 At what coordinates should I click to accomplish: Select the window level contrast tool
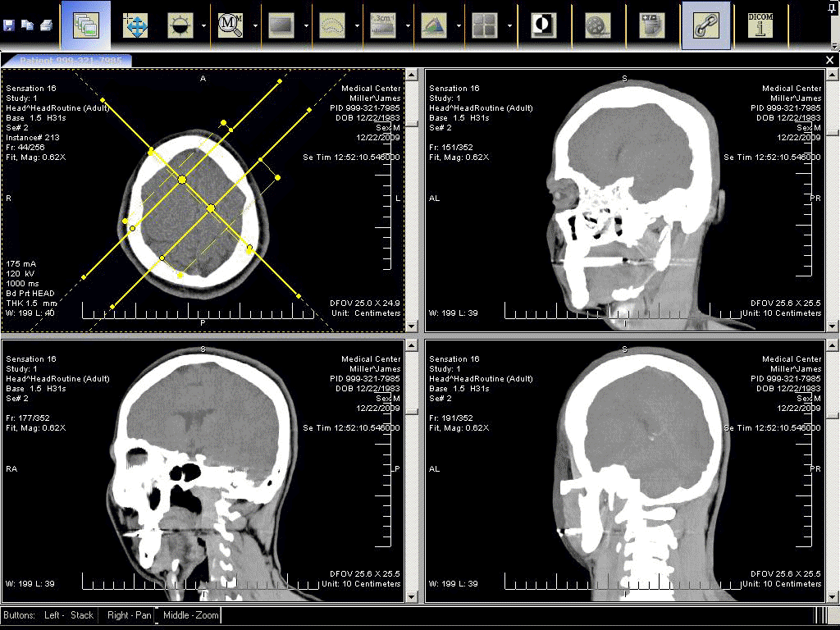(x=181, y=25)
